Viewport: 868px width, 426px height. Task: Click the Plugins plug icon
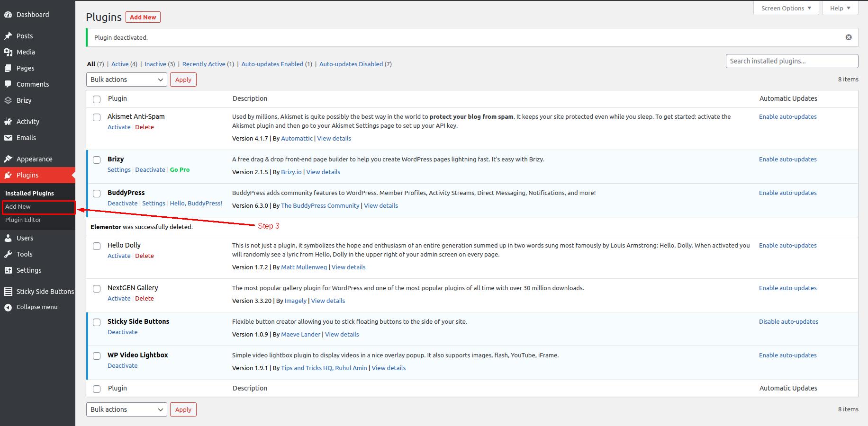pos(8,175)
